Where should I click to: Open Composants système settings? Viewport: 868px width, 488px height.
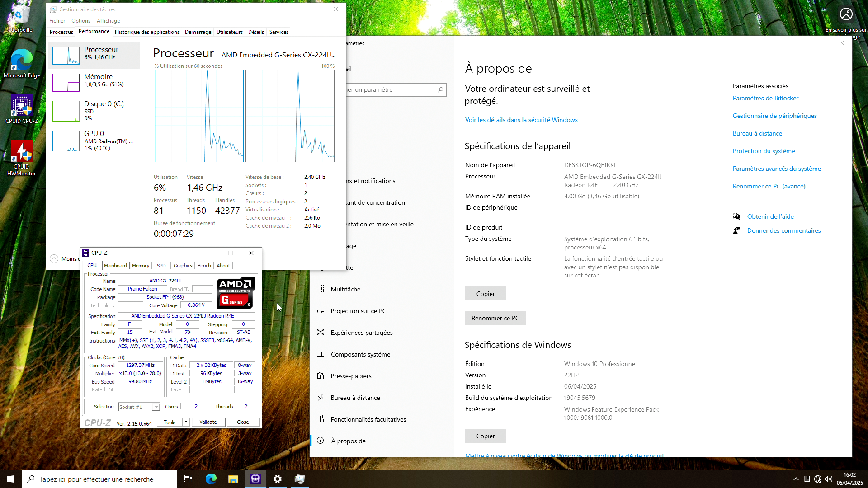pos(360,354)
